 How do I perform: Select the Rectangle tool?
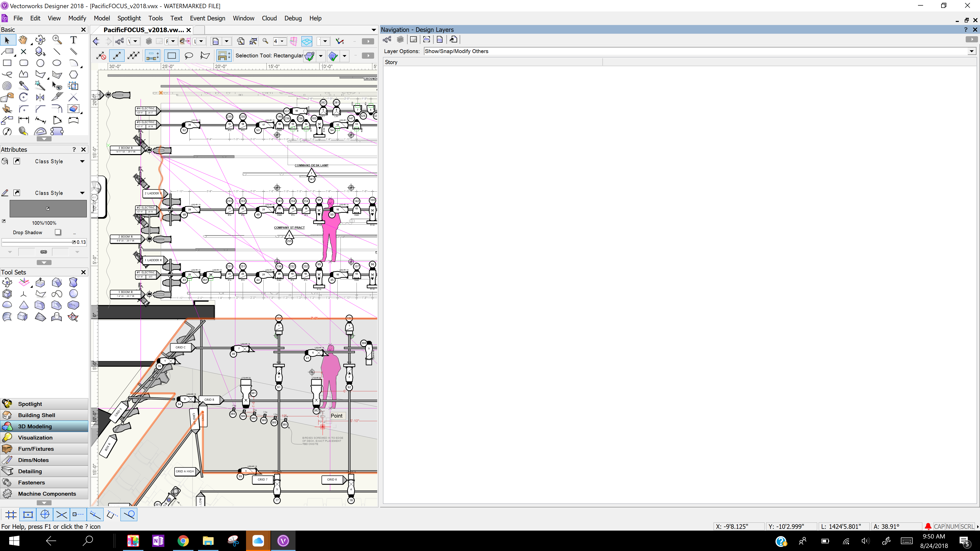(7, 63)
